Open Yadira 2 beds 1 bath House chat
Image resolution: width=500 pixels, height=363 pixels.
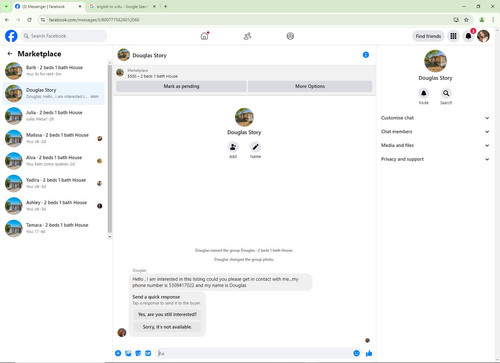click(x=54, y=183)
